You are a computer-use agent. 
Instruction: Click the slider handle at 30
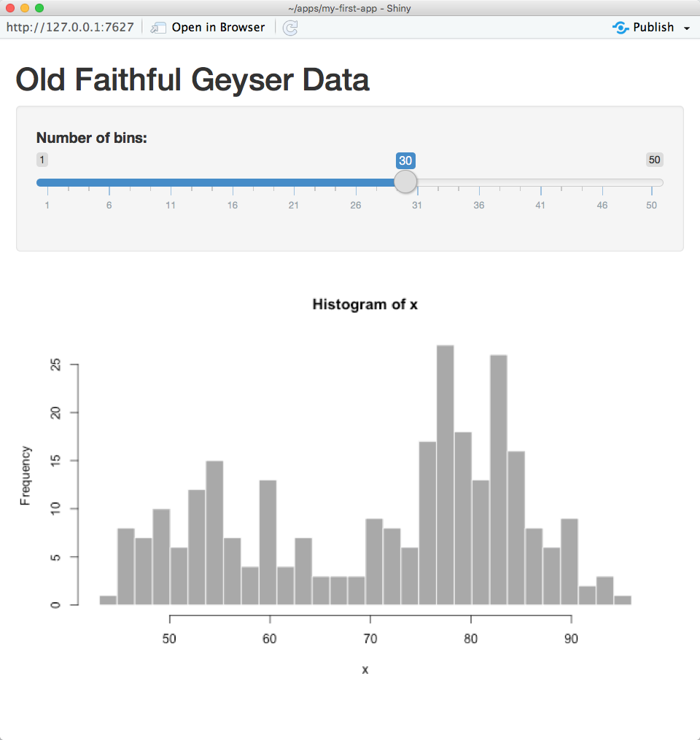(405, 182)
